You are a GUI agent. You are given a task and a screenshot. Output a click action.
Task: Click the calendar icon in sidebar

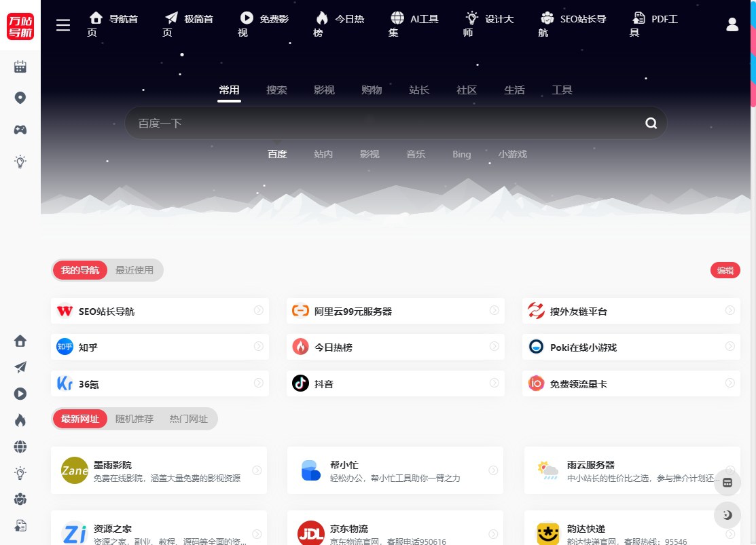click(x=20, y=67)
